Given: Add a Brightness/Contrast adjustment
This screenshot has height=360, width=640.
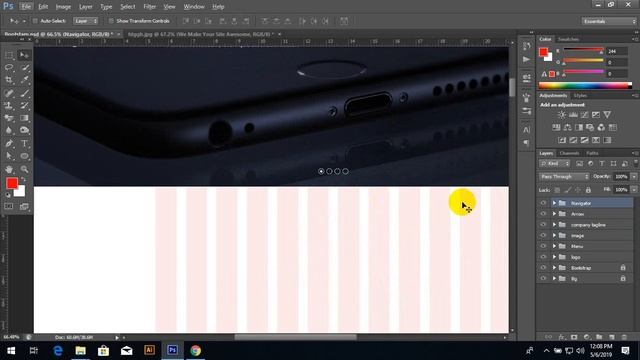Looking at the screenshot, I should coord(562,115).
